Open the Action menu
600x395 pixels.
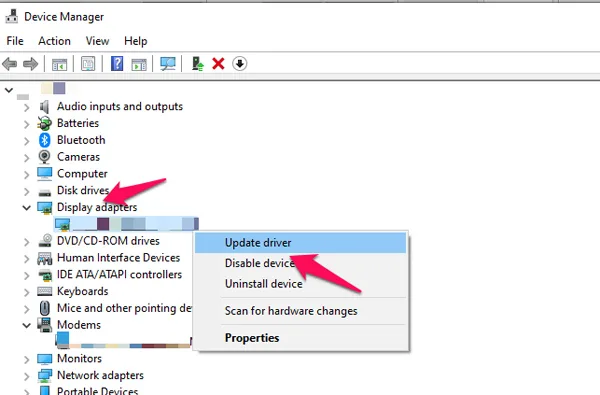(x=54, y=41)
